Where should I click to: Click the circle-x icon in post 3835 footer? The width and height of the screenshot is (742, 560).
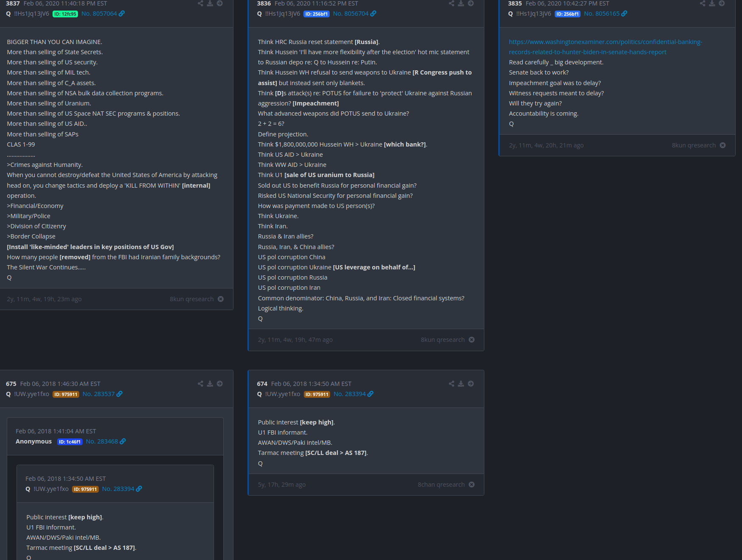tap(723, 145)
